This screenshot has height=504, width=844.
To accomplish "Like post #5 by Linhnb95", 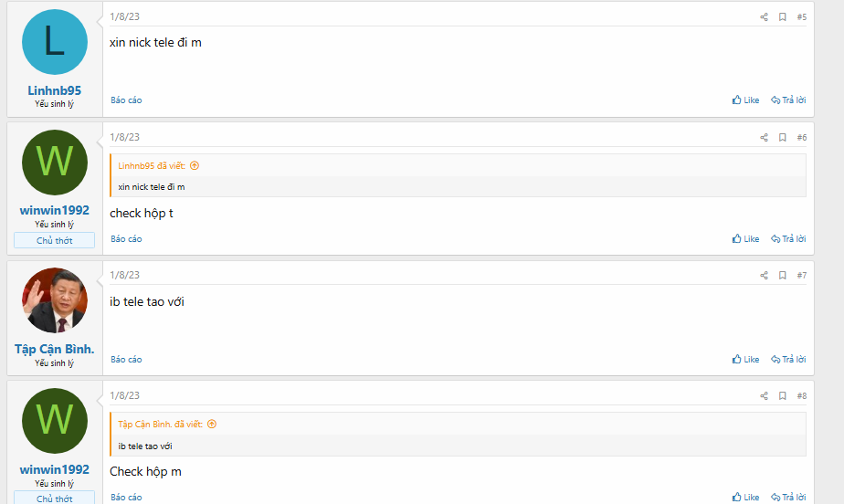I will pyautogui.click(x=745, y=100).
